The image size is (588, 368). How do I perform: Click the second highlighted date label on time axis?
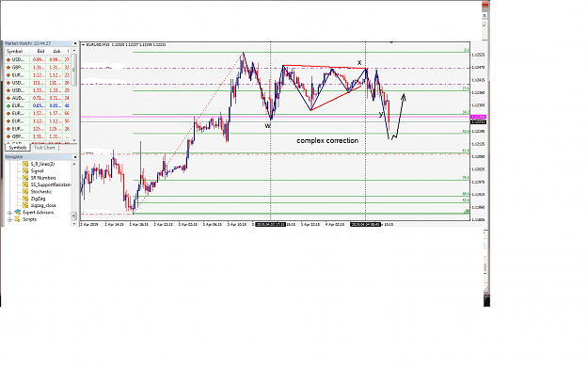pyautogui.click(x=366, y=224)
